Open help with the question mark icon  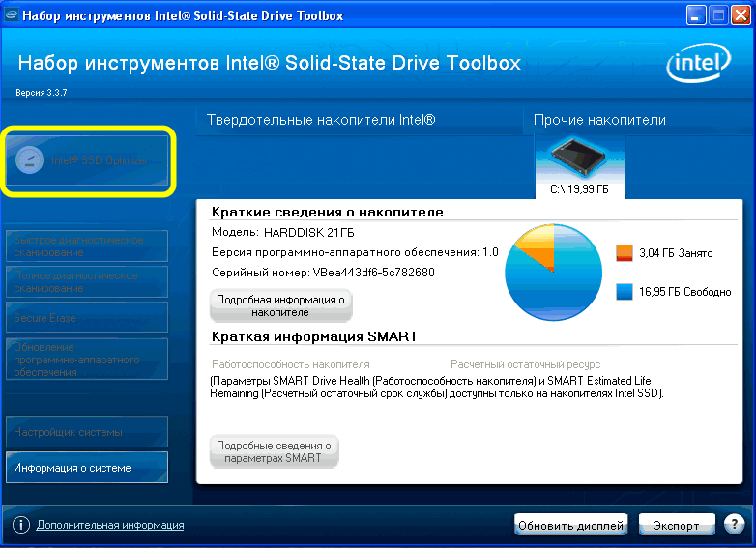(x=735, y=524)
